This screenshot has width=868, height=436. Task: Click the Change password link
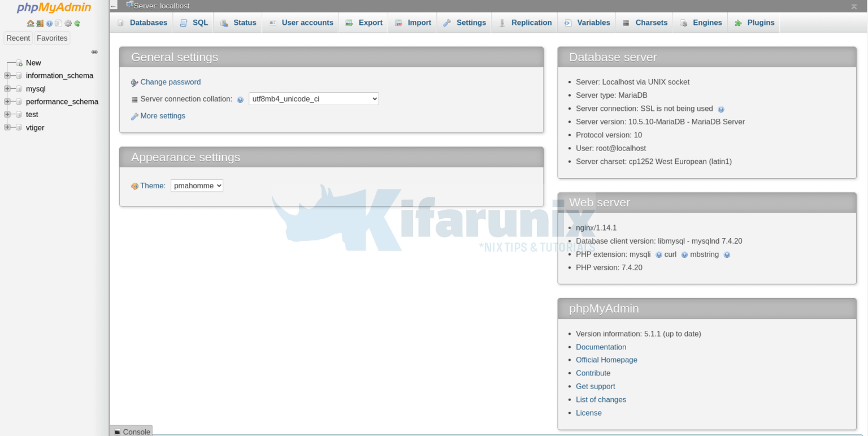pyautogui.click(x=170, y=82)
